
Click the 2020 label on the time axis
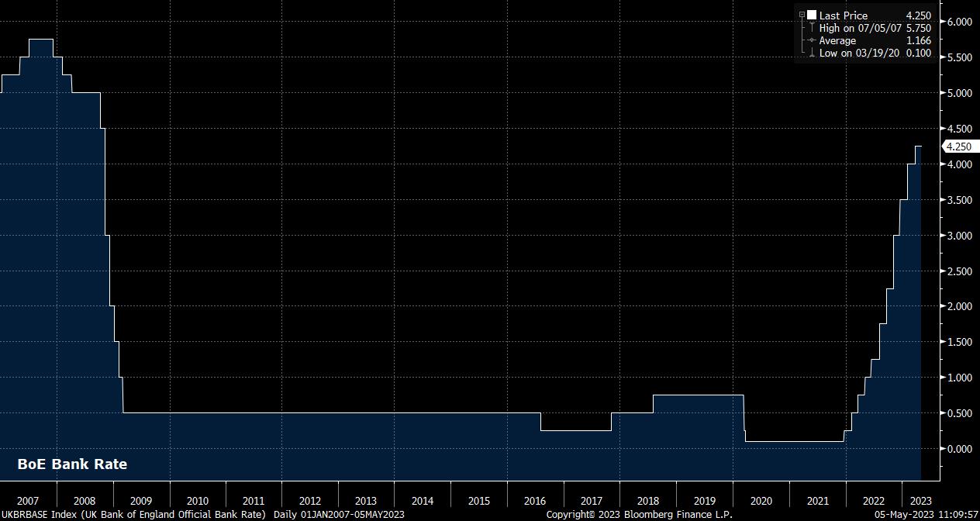tap(761, 501)
